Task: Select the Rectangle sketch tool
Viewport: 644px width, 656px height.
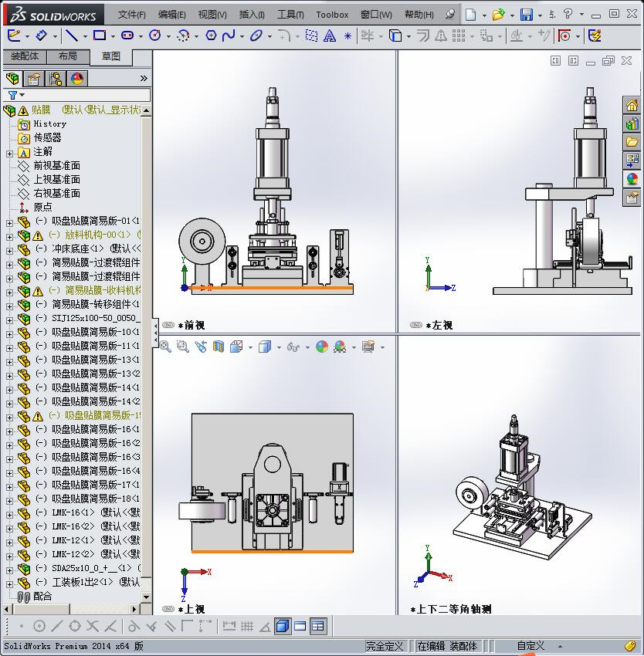Action: point(100,36)
